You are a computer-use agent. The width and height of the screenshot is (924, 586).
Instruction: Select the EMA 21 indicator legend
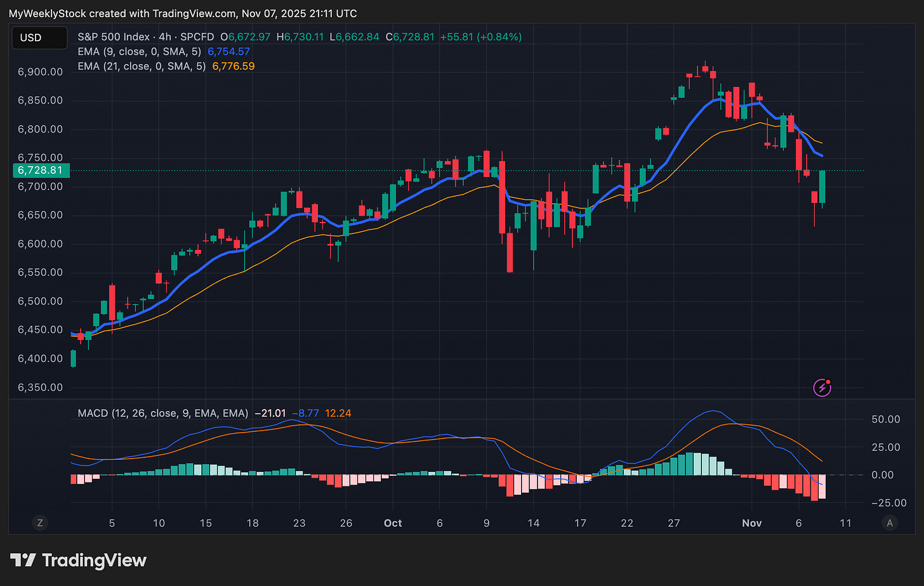pyautogui.click(x=142, y=66)
